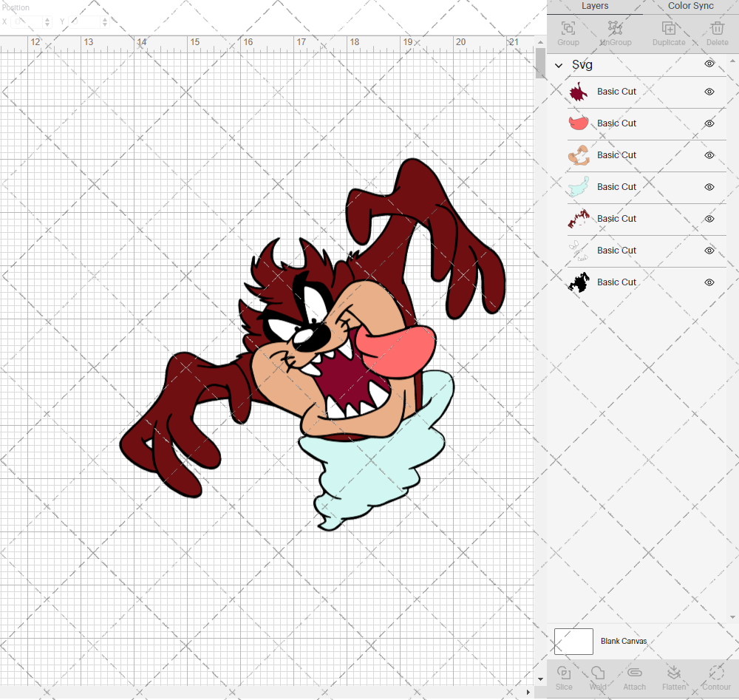739x700 pixels.
Task: Select the brown fur layer thumbnail
Action: tap(579, 219)
